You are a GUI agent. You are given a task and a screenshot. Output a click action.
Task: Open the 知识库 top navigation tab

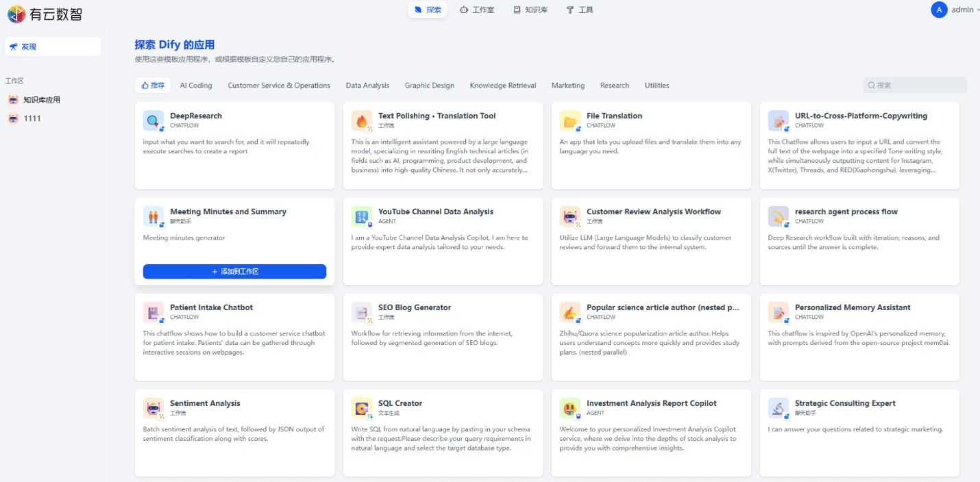tap(530, 10)
